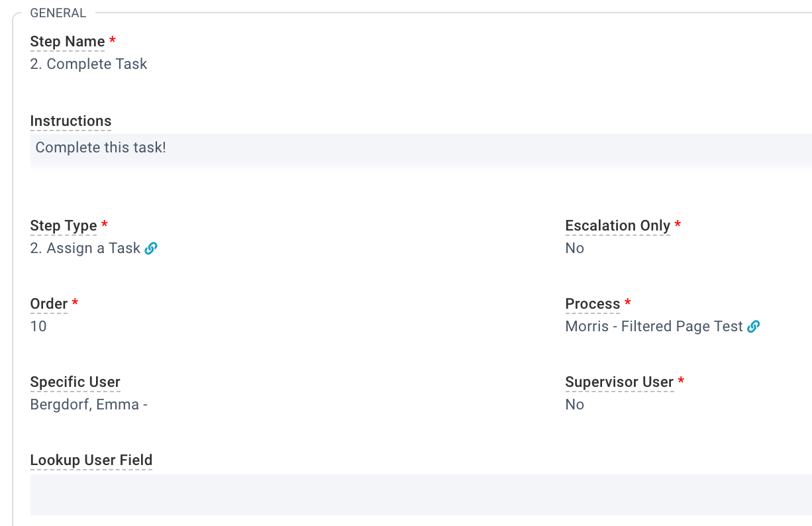Select the Step Name field label

[68, 42]
